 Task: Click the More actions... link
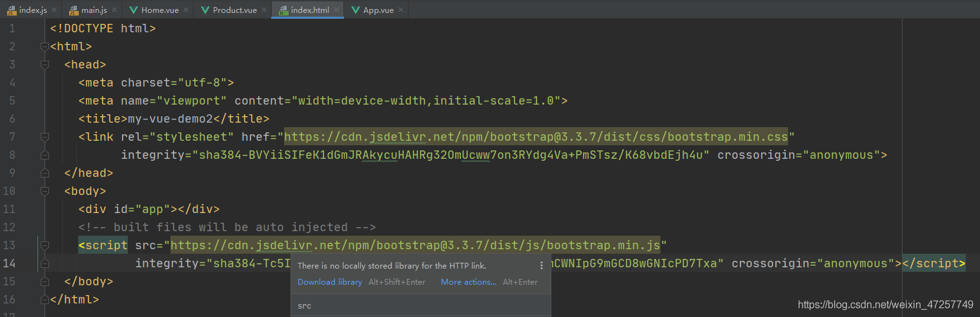469,282
